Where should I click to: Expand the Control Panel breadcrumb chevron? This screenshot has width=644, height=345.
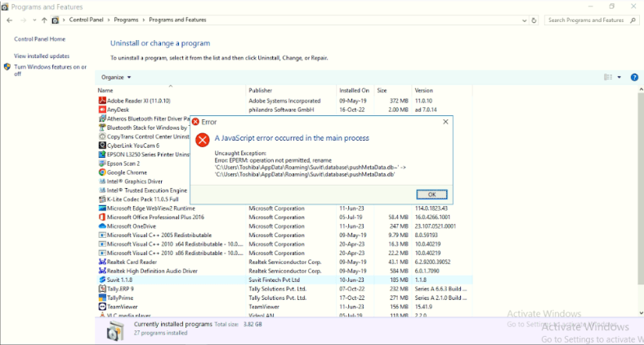[x=109, y=20]
